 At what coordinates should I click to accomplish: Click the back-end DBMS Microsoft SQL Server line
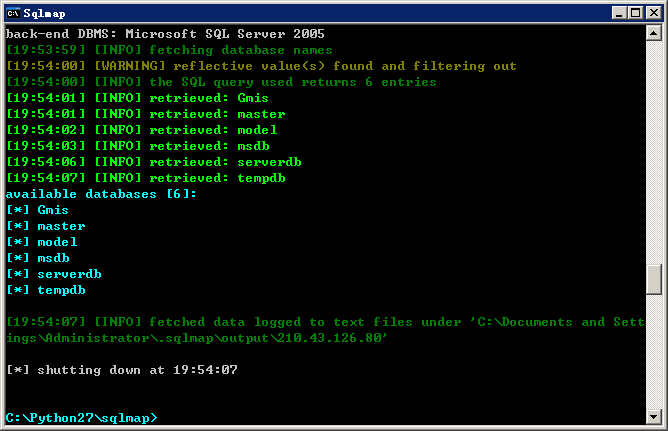(x=165, y=34)
